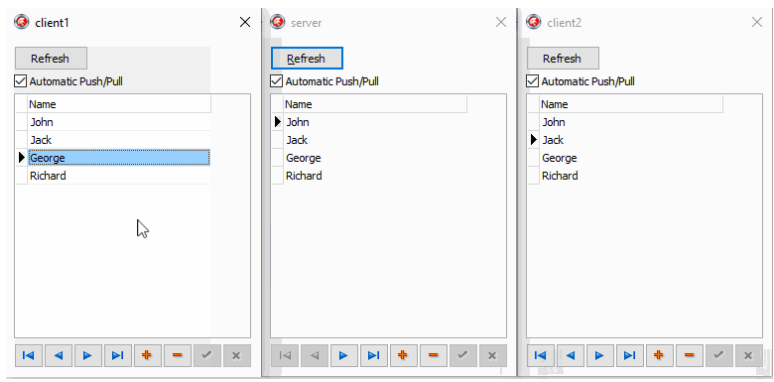Delete the current record in client1 window
The width and height of the screenshot is (774, 382).
[177, 355]
